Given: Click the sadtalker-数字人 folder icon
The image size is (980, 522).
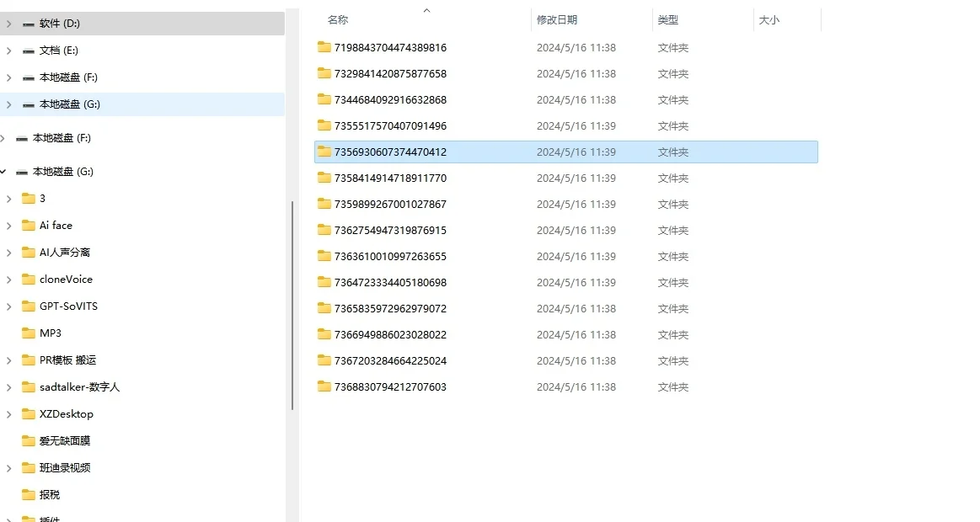Looking at the screenshot, I should pos(29,386).
